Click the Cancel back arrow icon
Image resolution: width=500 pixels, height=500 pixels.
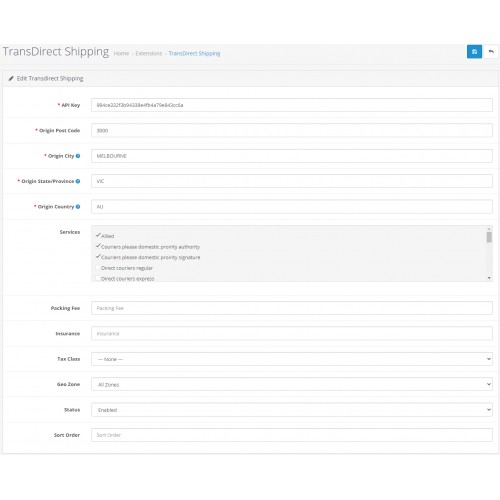[x=491, y=52]
